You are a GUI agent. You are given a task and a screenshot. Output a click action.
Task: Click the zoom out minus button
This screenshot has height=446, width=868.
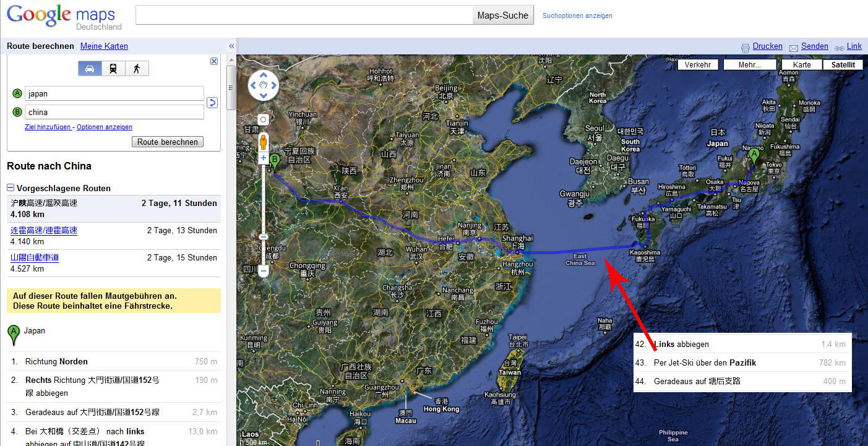[263, 270]
